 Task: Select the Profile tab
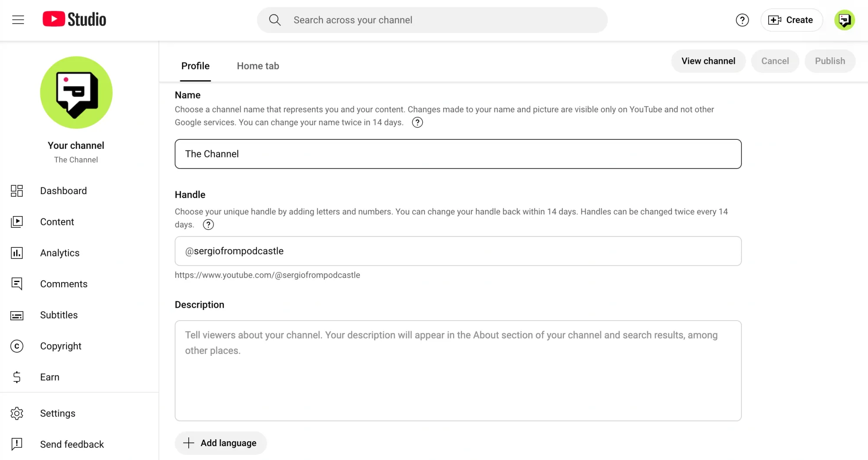click(195, 66)
